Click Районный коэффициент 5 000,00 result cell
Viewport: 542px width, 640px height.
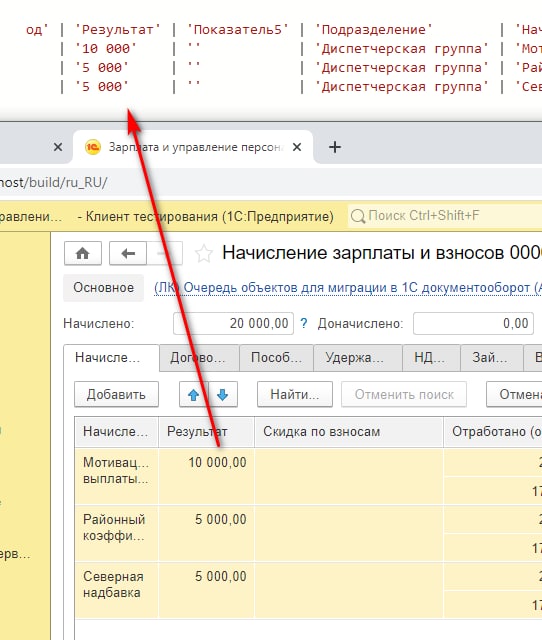206,533
